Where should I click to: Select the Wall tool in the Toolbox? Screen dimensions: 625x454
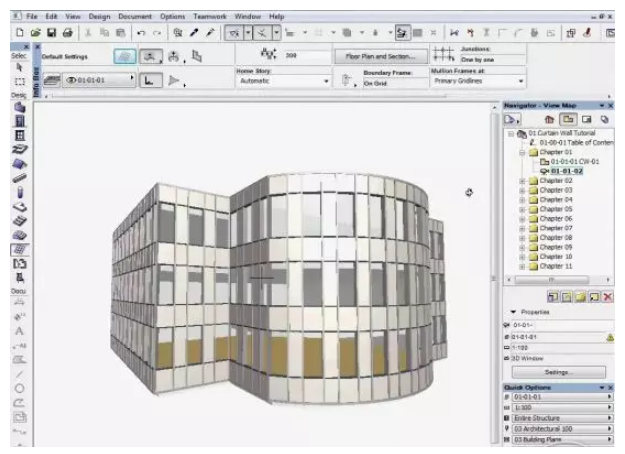(20, 107)
